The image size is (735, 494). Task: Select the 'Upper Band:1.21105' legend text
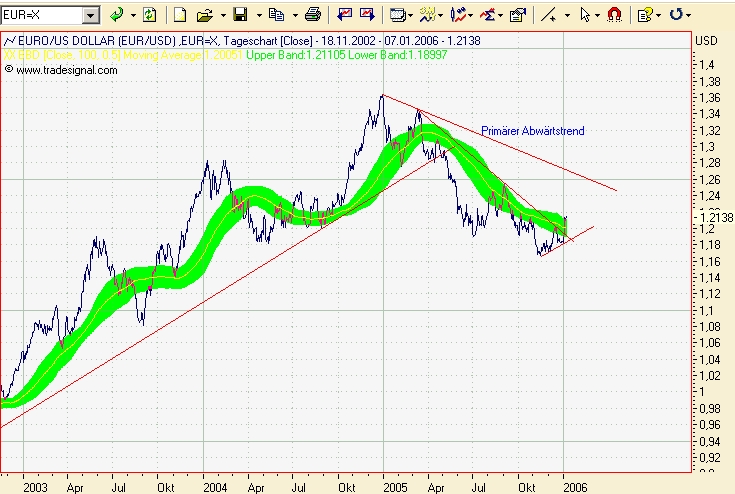point(296,55)
